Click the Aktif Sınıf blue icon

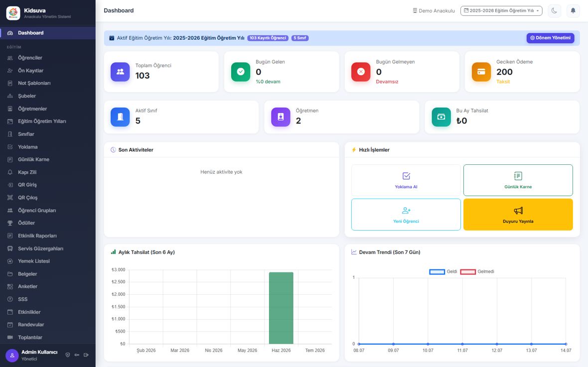pyautogui.click(x=120, y=117)
